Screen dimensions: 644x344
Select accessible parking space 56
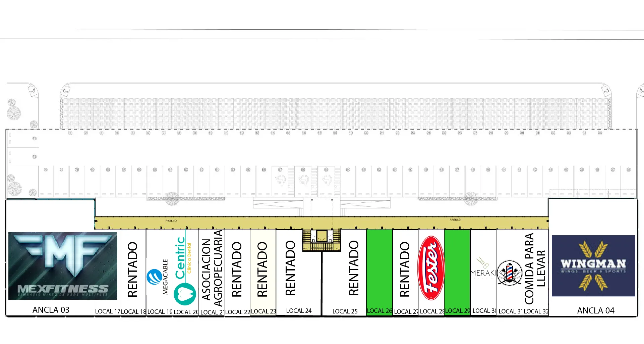click(306, 181)
